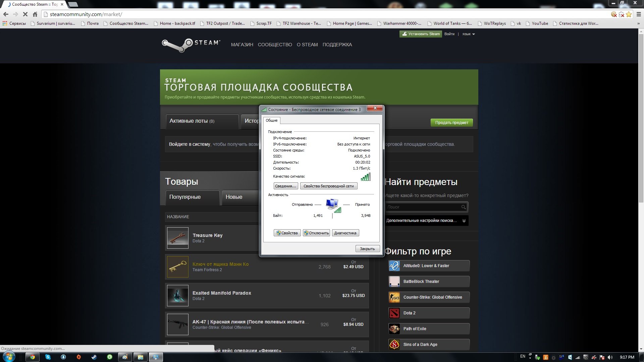Click the Продать предмет button
The image size is (644, 362).
(451, 123)
